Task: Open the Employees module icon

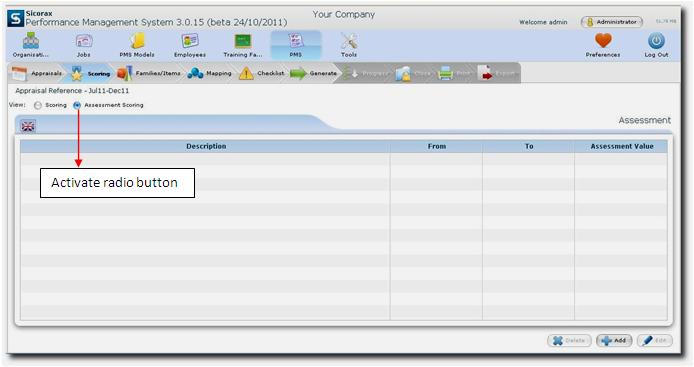Action: 190,41
